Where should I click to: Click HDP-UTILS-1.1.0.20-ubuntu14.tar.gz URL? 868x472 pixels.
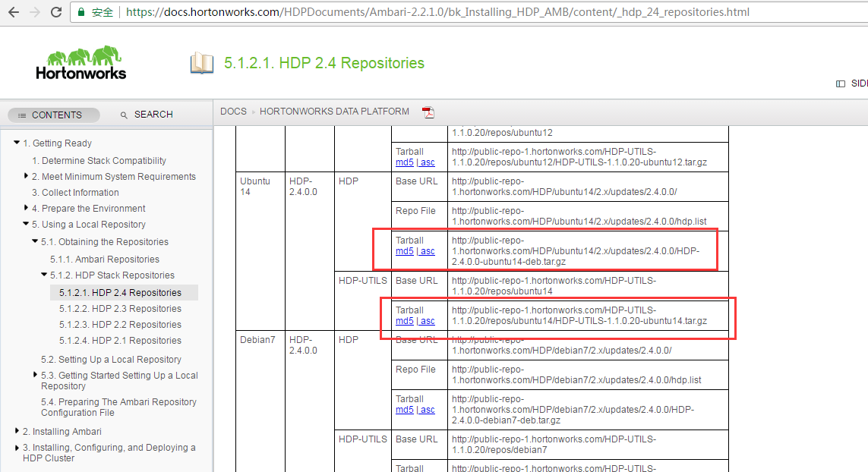pos(579,316)
